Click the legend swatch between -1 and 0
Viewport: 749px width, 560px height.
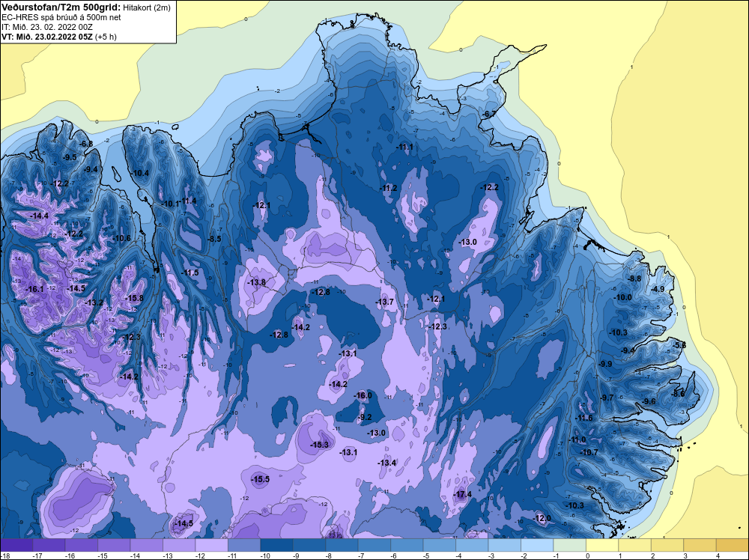[x=569, y=545]
